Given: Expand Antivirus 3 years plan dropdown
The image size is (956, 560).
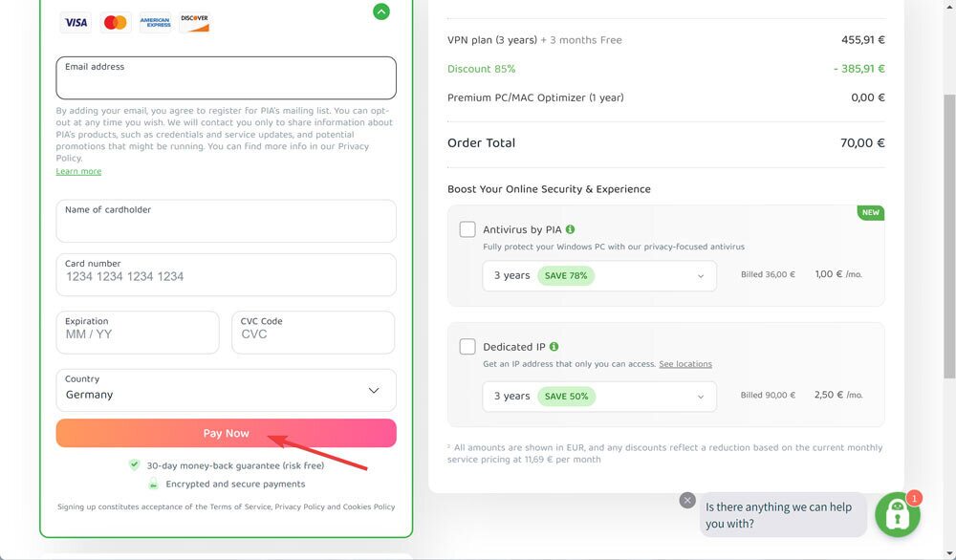Looking at the screenshot, I should click(x=599, y=275).
